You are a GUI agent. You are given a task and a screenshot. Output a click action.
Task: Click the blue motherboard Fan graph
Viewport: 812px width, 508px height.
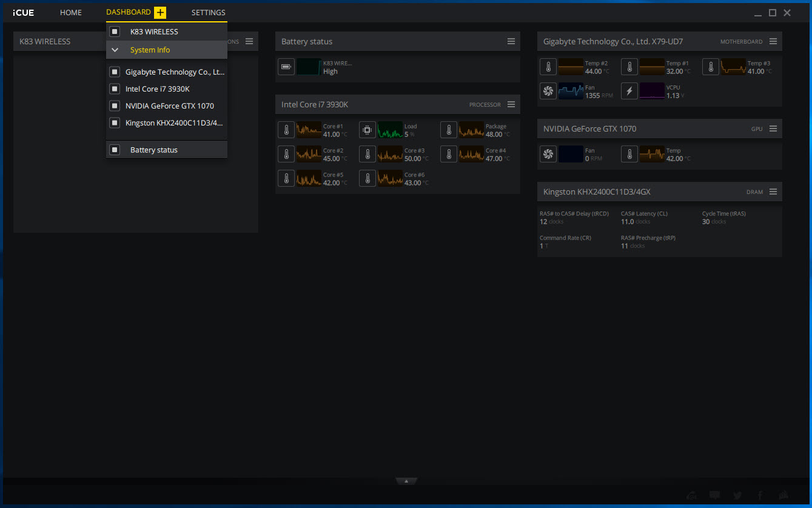pos(571,91)
